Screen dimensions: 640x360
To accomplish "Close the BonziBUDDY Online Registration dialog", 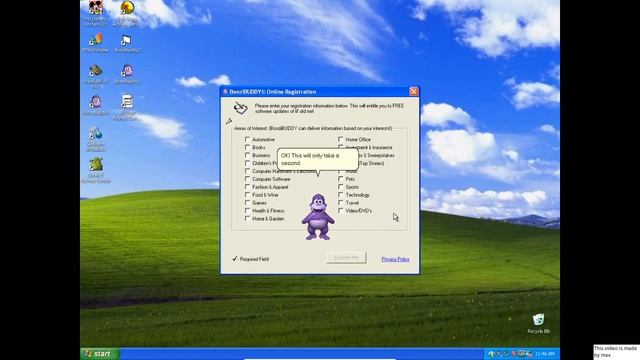I will 413,91.
